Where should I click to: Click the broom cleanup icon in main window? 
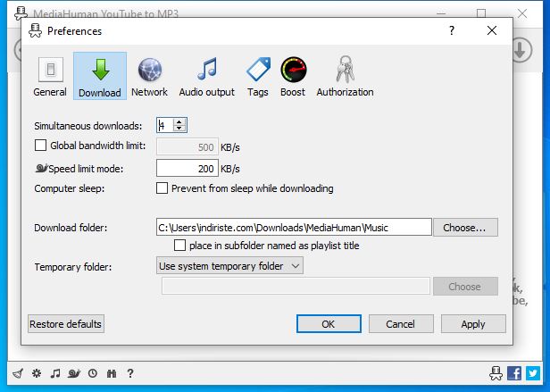coord(18,373)
